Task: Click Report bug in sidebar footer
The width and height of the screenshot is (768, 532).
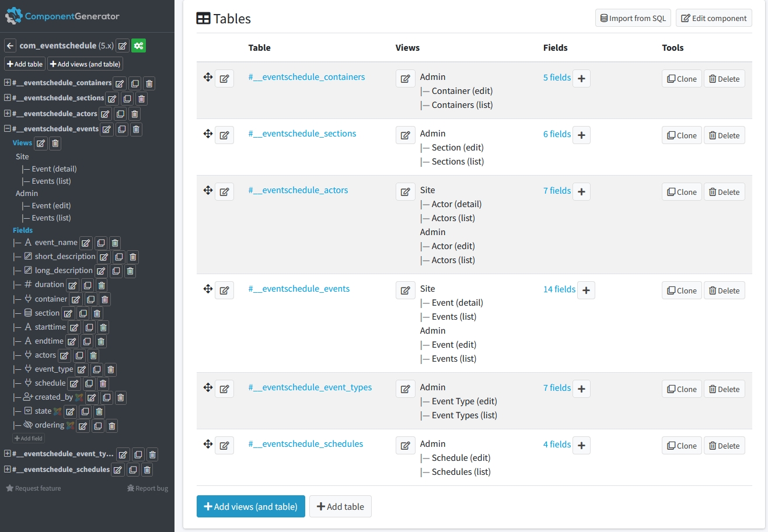Action: [148, 488]
